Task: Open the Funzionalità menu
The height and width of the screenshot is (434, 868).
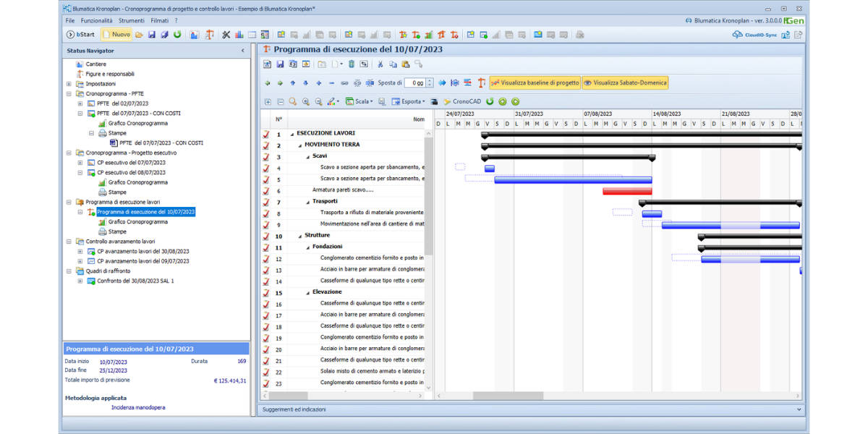Action: pyautogui.click(x=96, y=21)
